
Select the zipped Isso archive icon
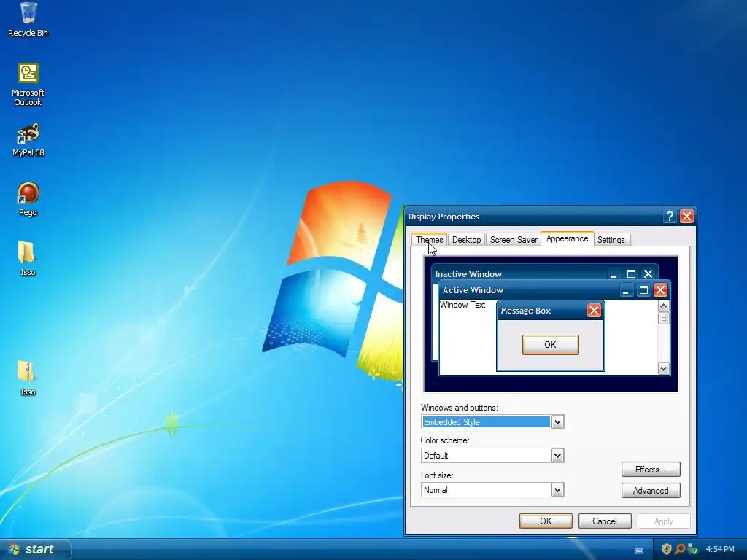click(28, 378)
